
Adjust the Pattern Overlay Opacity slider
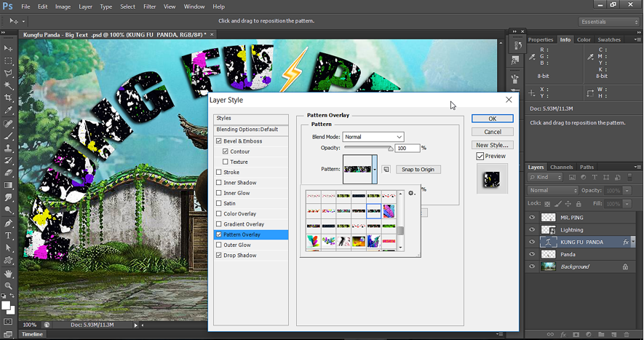point(390,149)
